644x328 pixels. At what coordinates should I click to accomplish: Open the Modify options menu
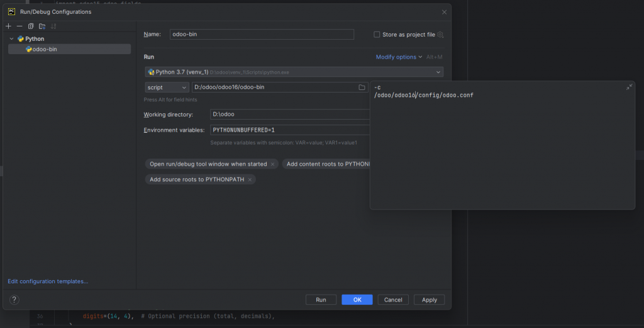(399, 57)
